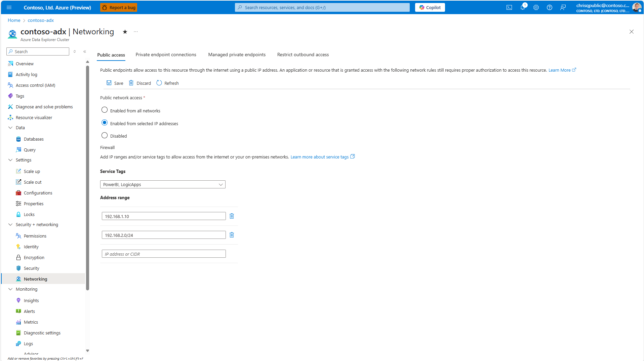The image size is (644, 361).
Task: Click the Report a bug button
Action: (x=118, y=7)
